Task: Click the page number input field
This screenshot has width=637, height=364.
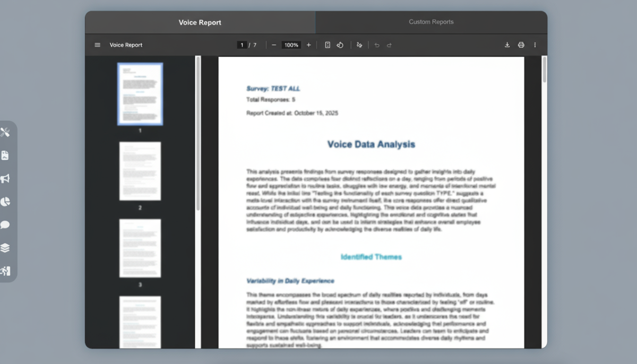Action: pyautogui.click(x=242, y=45)
